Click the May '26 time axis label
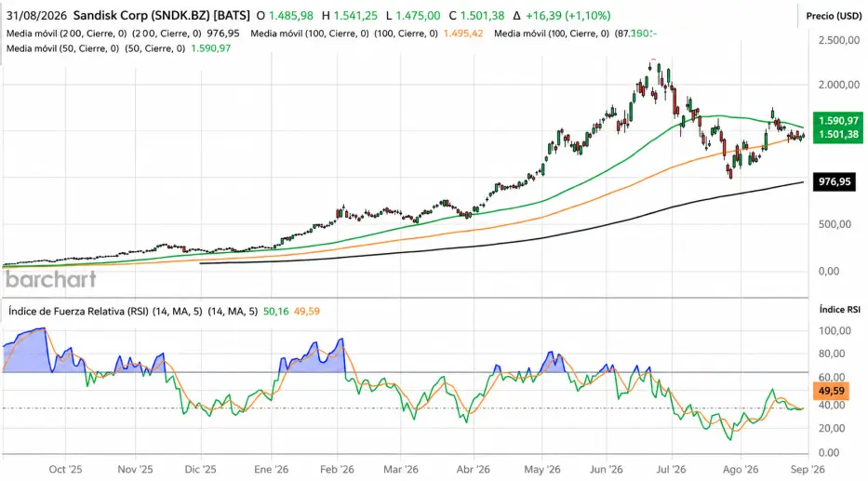Image resolution: width=868 pixels, height=481 pixels. point(542,470)
